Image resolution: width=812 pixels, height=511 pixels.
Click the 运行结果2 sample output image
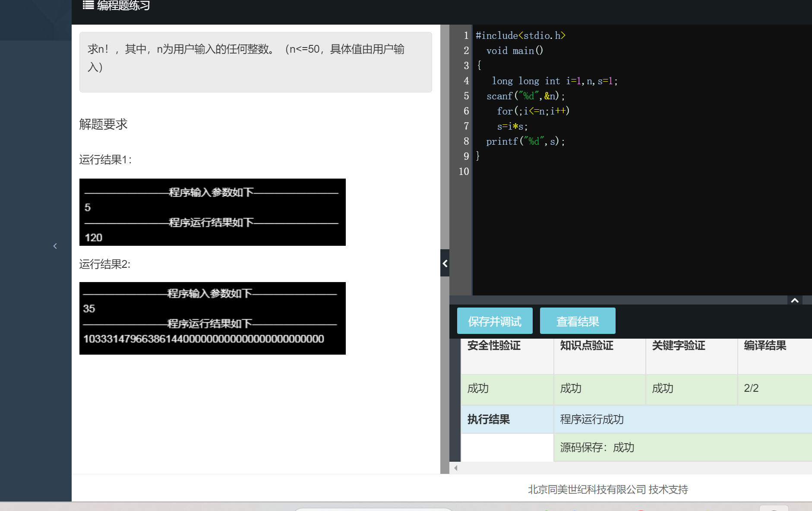point(212,318)
